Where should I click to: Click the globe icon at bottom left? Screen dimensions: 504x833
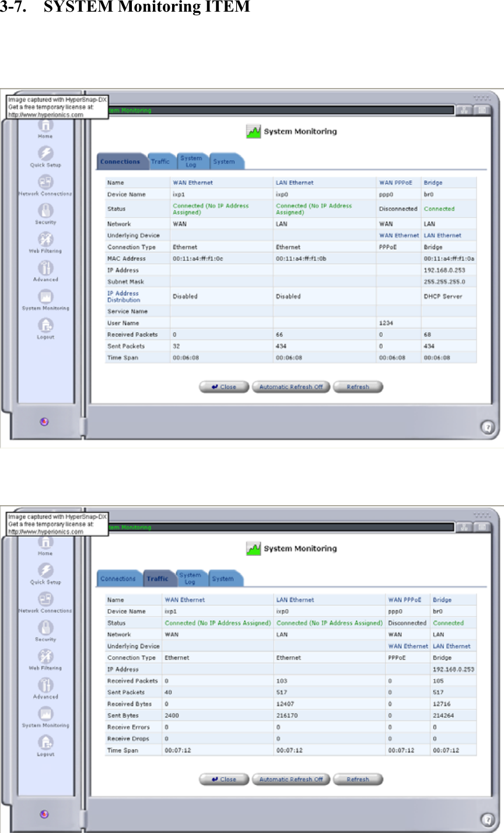(45, 421)
